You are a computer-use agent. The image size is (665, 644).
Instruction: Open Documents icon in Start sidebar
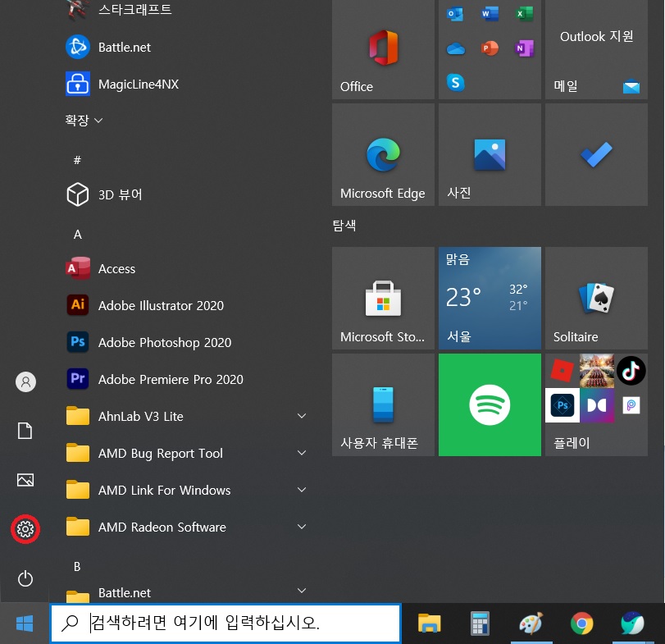pos(25,431)
